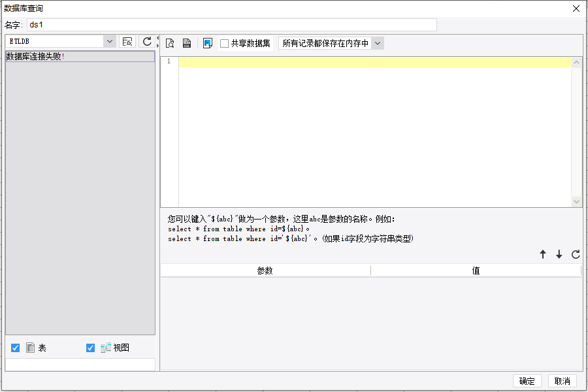Refresh the parameter list
588x392 pixels.
pos(576,254)
